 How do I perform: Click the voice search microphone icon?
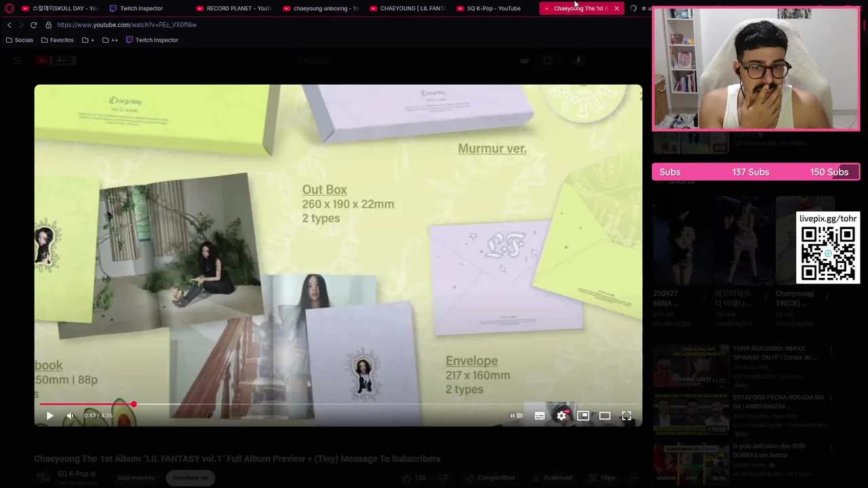(578, 61)
